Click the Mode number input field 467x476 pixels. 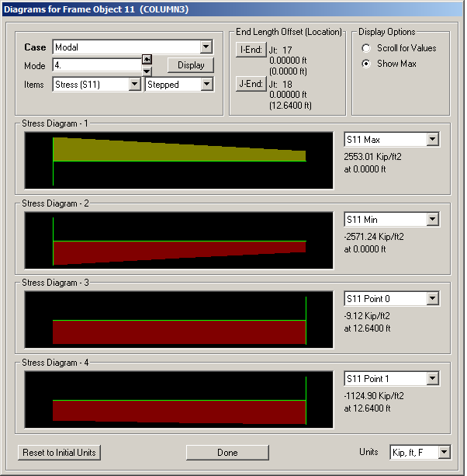(x=96, y=65)
